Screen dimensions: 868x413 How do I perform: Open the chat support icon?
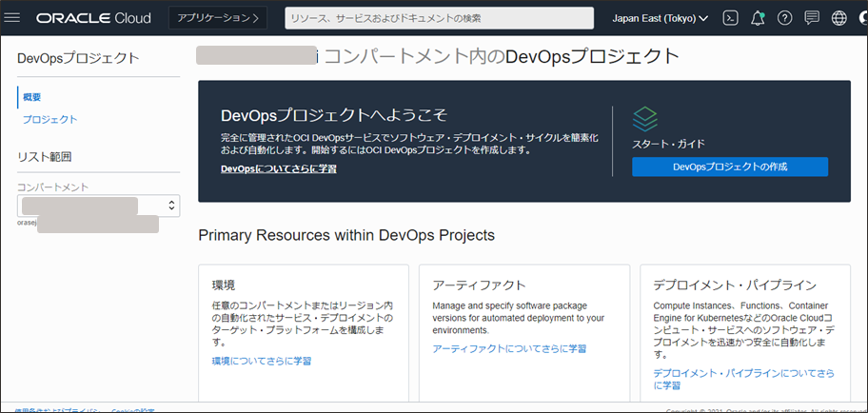(x=811, y=18)
